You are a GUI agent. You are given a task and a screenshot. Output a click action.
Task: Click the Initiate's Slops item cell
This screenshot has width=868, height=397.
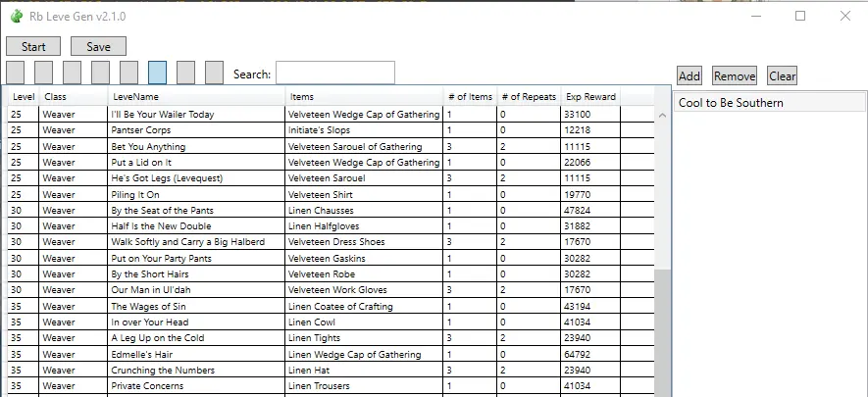tap(364, 130)
